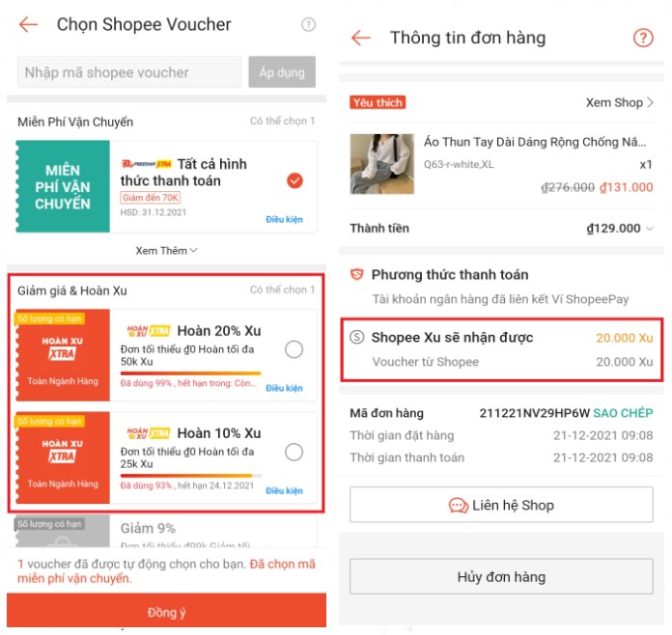This screenshot has height=635, width=672.
Task: Select the Hoàn 20% Xu voucher radio
Action: coord(294,349)
